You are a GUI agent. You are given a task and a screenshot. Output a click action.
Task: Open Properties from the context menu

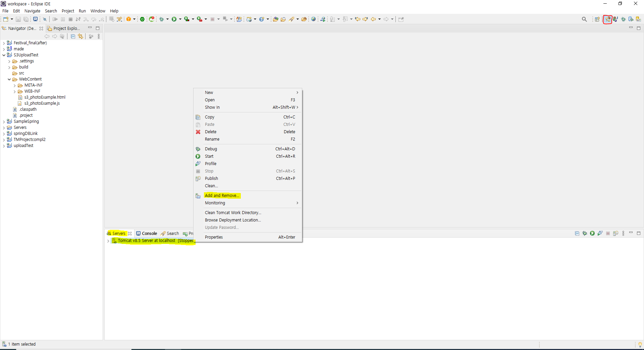(248, 237)
